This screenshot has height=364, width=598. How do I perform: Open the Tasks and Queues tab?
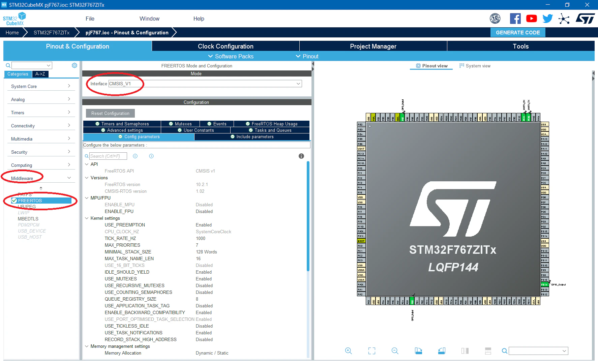pos(270,130)
